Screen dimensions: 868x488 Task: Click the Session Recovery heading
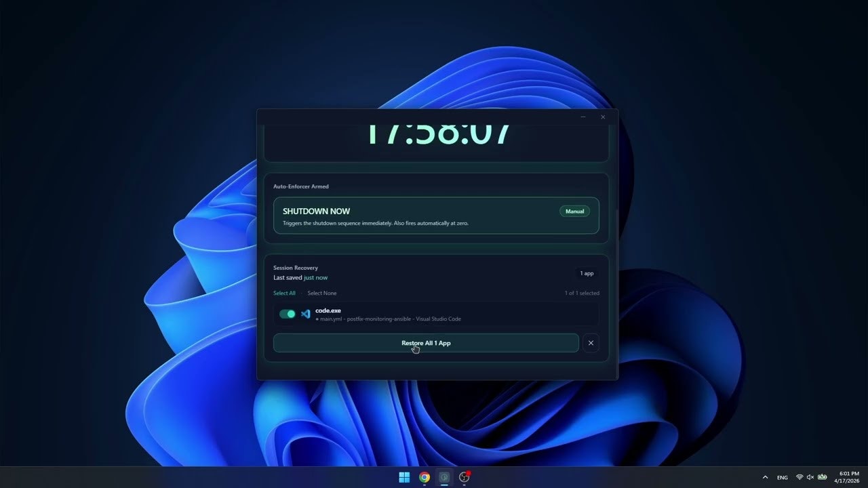pyautogui.click(x=296, y=268)
